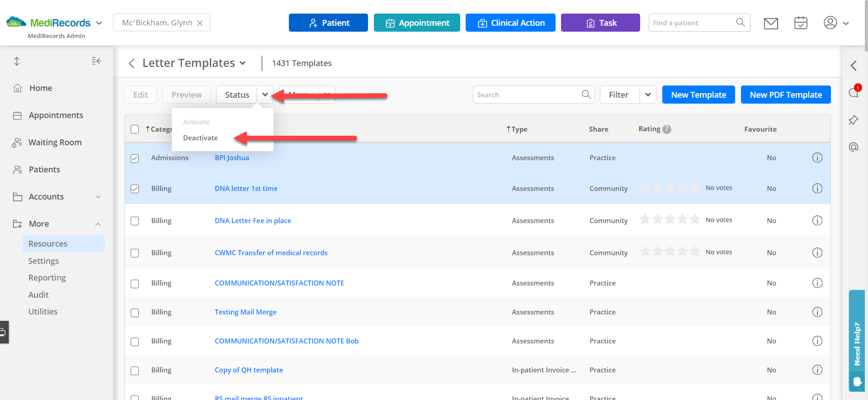The width and height of the screenshot is (868, 400).
Task: Close the Mc'Bickham, Glynn patient tab
Action: pos(200,23)
